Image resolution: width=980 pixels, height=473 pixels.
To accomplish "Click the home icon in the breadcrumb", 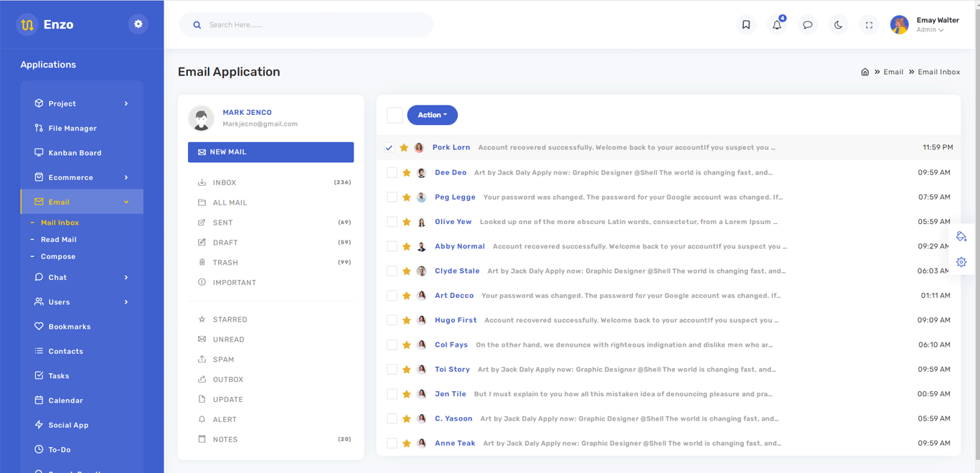I will 864,72.
